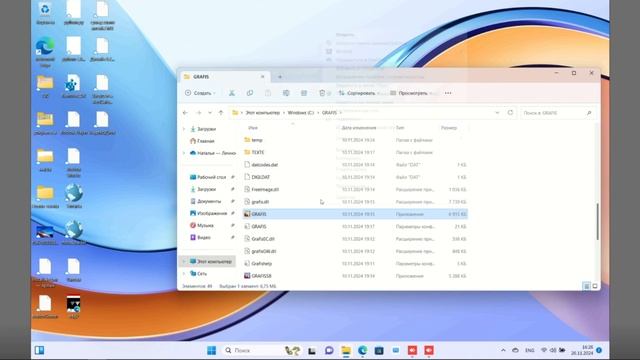Go to Windows (C:) in breadcrumb
This screenshot has height=360, width=640.
click(301, 113)
